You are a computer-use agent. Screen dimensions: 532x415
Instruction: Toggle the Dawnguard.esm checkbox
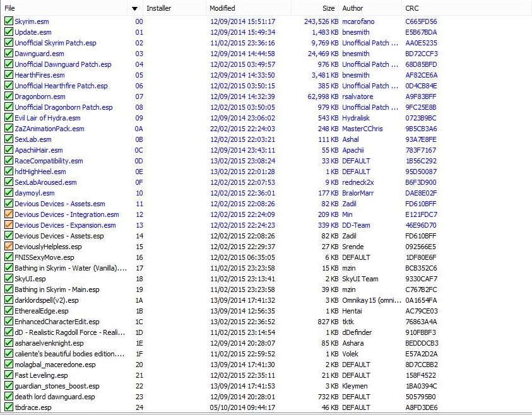point(9,54)
